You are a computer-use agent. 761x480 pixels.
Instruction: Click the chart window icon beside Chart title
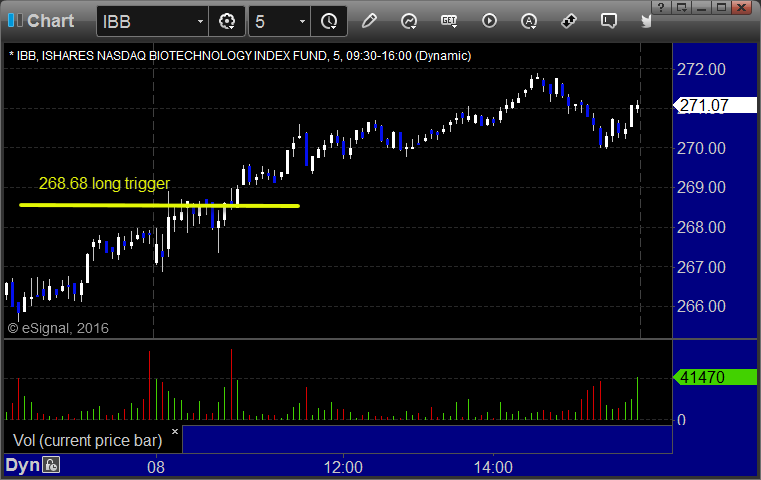pos(15,20)
